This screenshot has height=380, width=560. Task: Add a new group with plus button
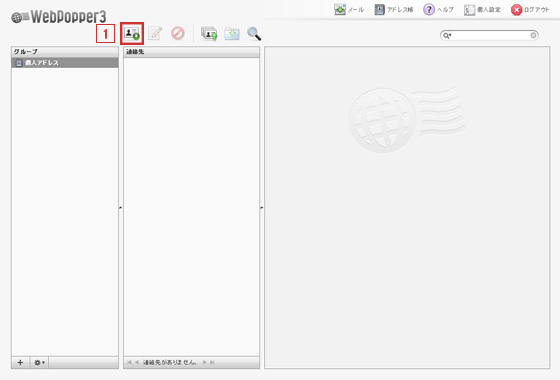click(20, 362)
